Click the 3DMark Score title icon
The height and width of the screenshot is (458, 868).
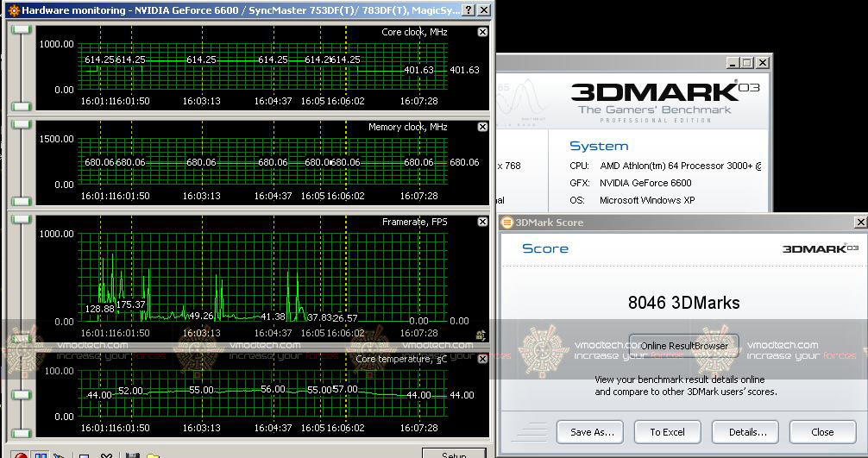506,223
